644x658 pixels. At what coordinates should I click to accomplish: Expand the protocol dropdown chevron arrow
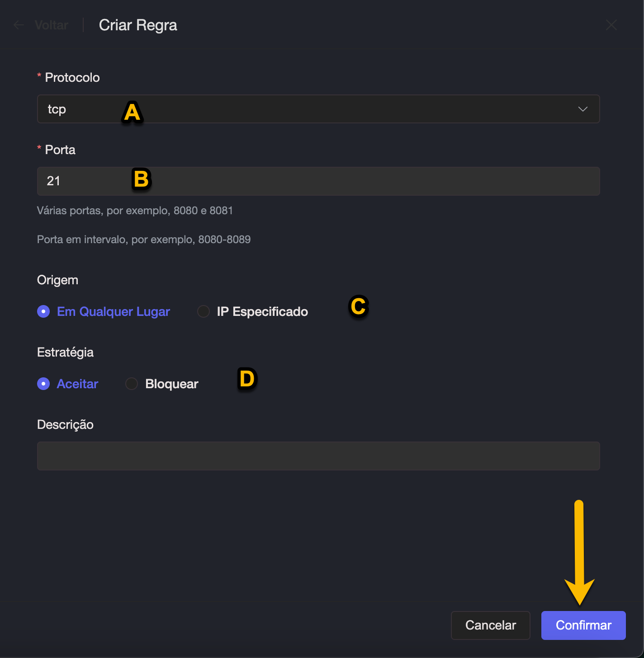pyautogui.click(x=582, y=109)
